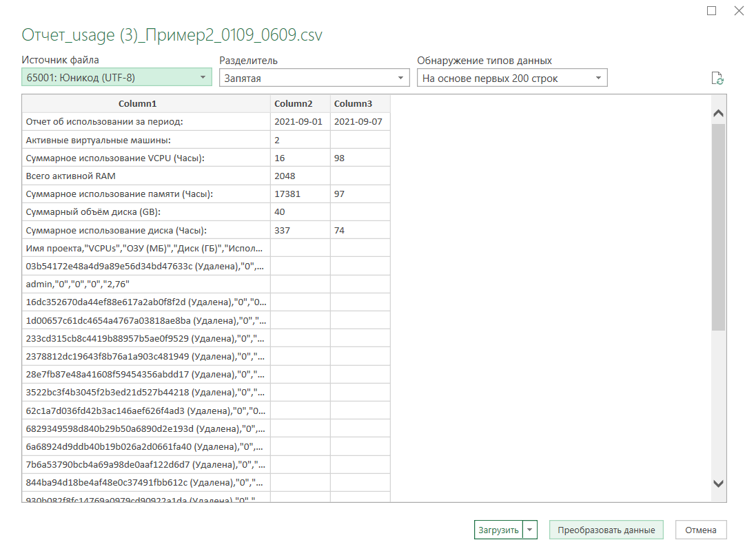Click the Отмена button
745x560 pixels.
(700, 530)
